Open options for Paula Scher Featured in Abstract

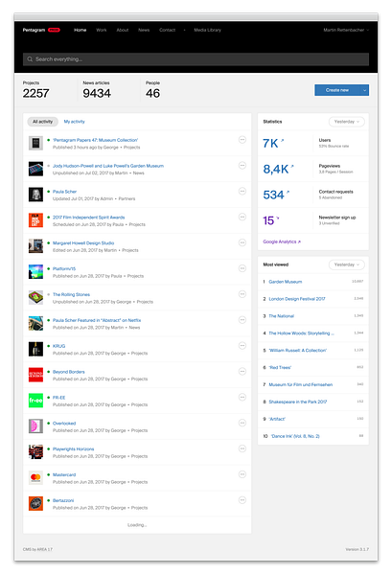242,320
